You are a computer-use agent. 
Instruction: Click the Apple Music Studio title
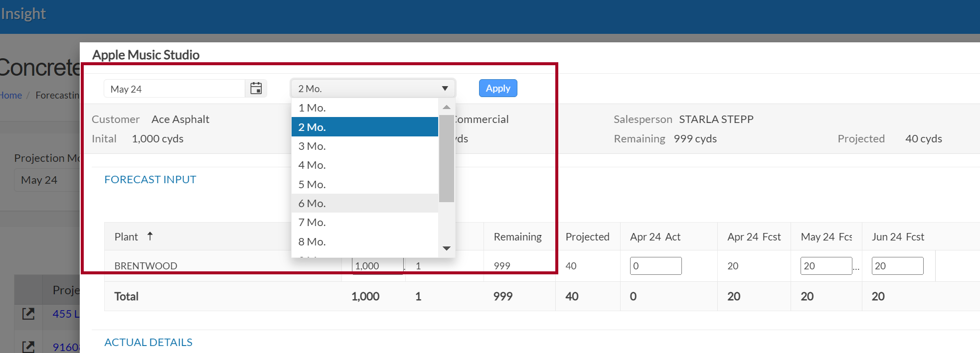tap(146, 55)
